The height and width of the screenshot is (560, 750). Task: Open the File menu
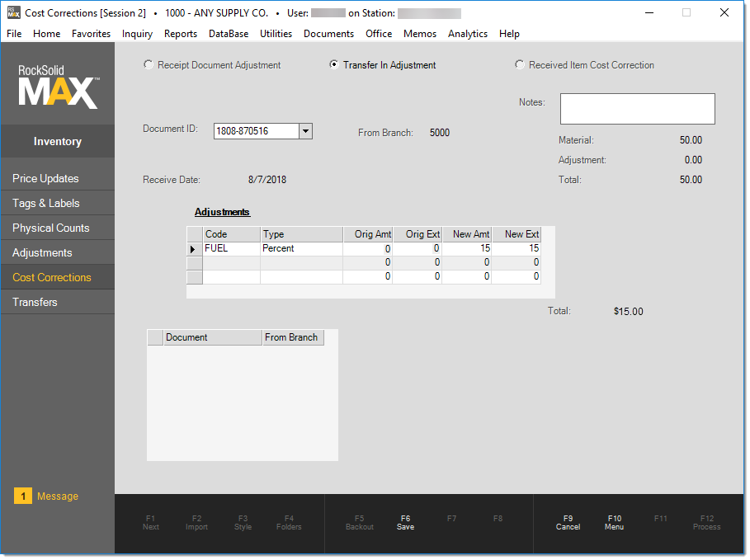click(x=14, y=34)
